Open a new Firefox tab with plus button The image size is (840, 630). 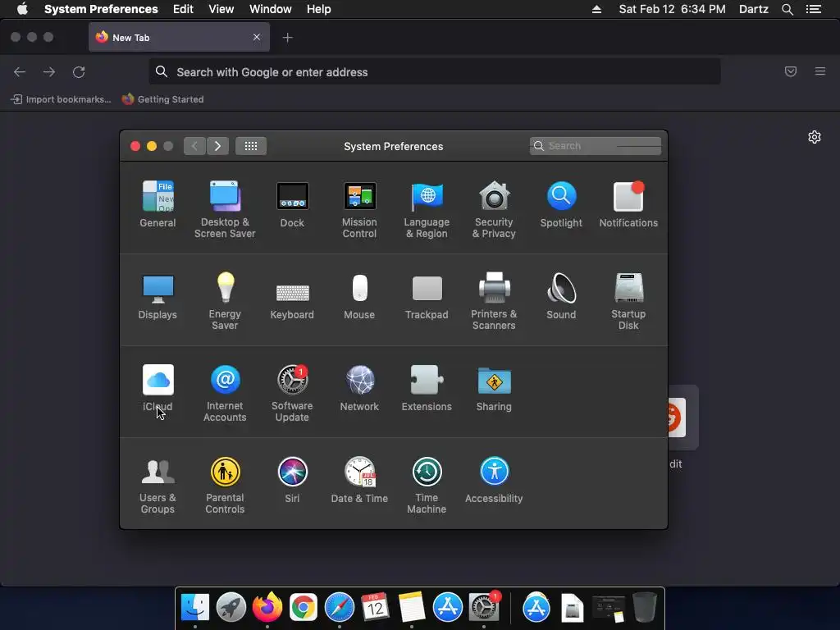288,38
